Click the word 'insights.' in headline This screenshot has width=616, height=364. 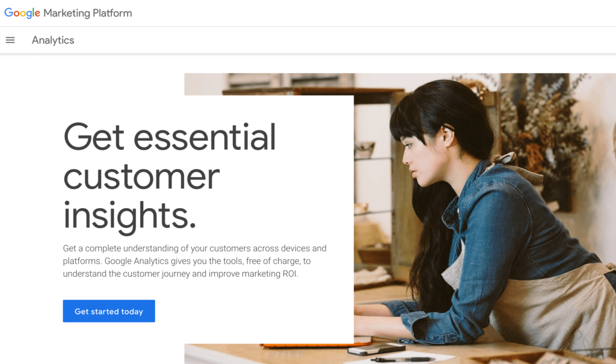click(129, 216)
